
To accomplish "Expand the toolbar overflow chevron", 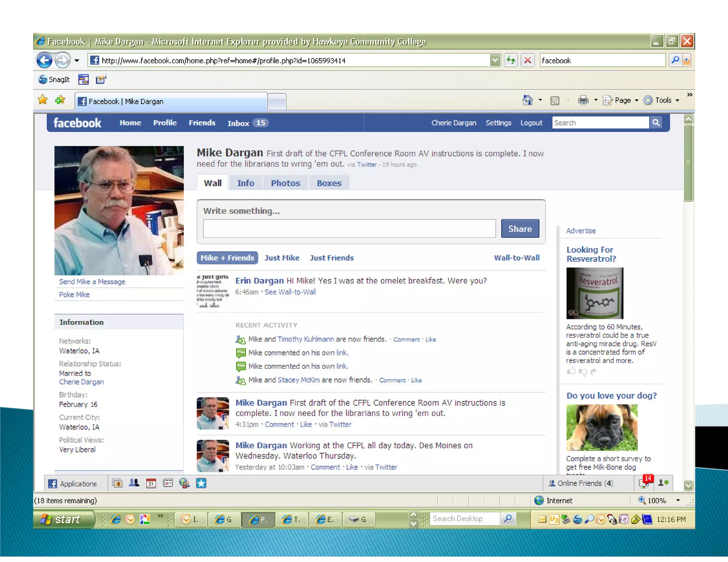I will 690,95.
